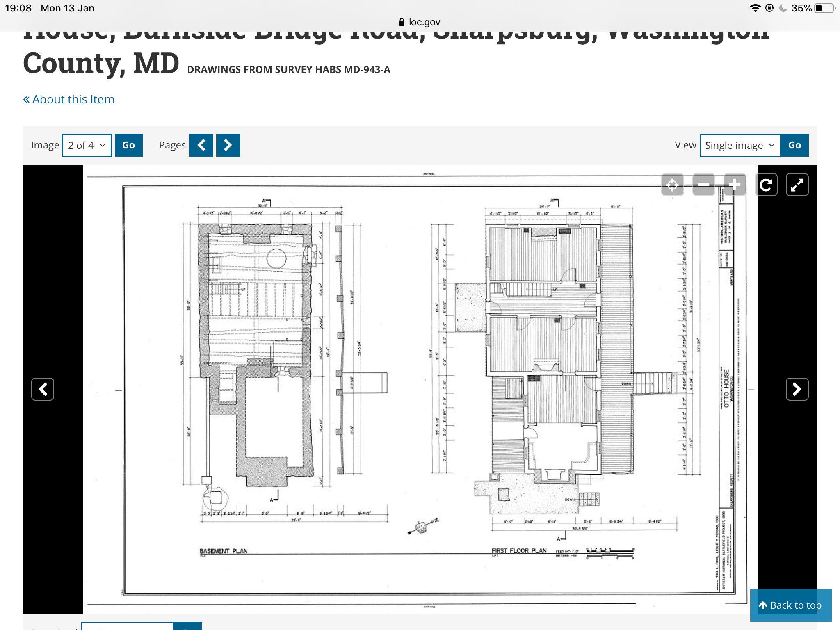Open the '2 of 4' image dropdown

pyautogui.click(x=87, y=145)
